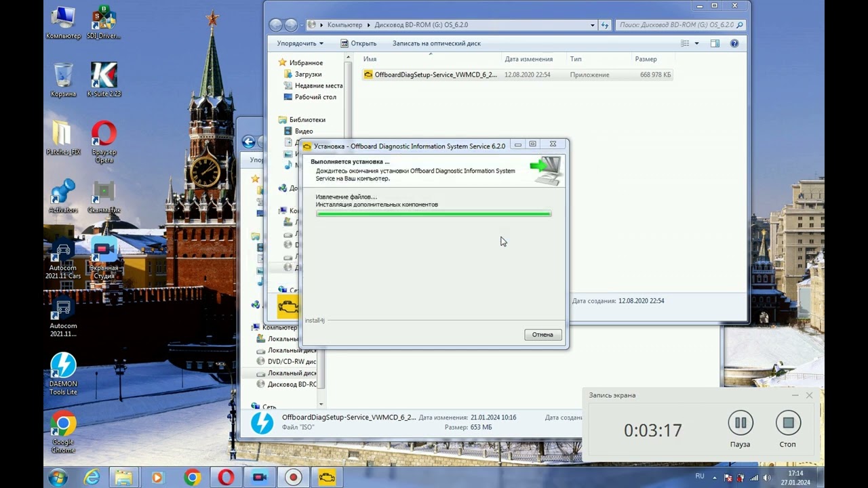Click Открыть in the Explorer toolbar

point(358,43)
